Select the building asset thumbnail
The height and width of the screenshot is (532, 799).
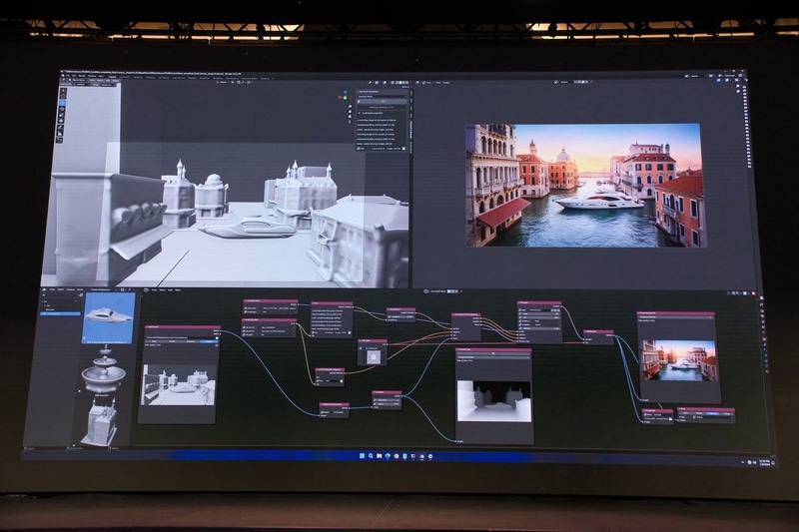point(101,420)
